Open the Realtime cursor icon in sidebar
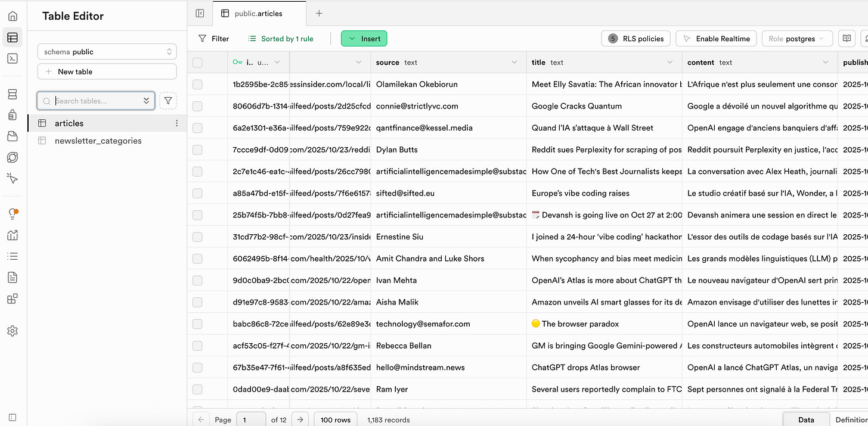 coord(13,178)
